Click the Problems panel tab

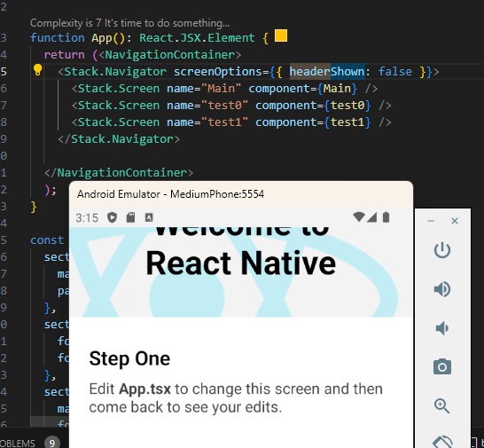(18, 444)
